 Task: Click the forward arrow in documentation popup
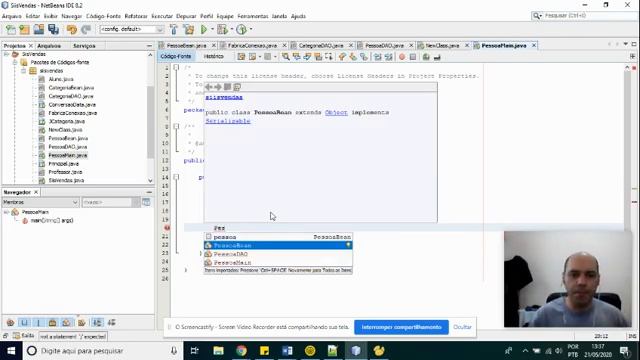coord(218,87)
